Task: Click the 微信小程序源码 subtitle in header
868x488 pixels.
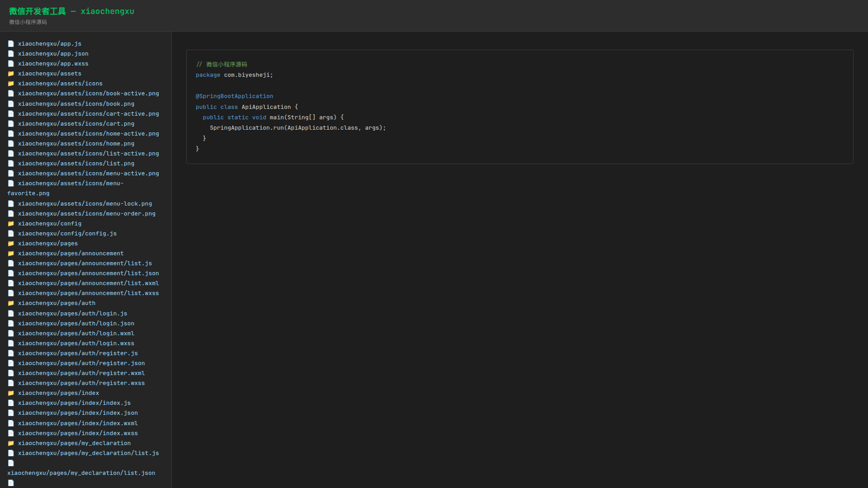Action: (x=28, y=22)
